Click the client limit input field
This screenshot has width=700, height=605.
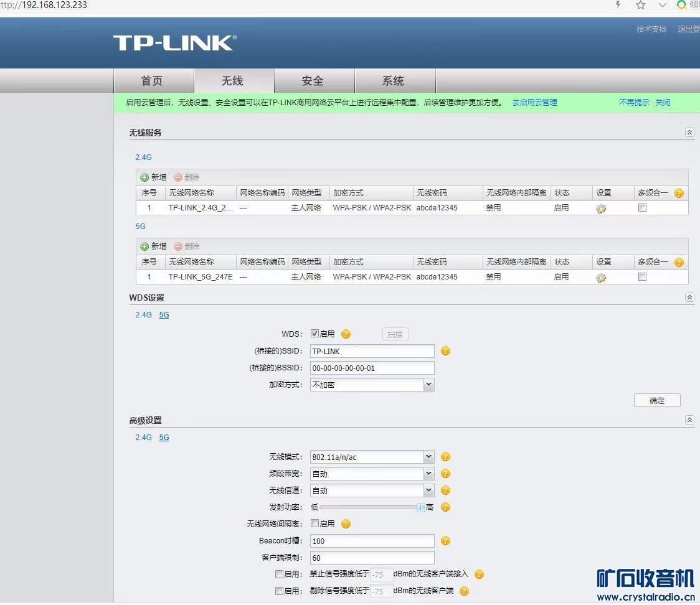pyautogui.click(x=372, y=558)
